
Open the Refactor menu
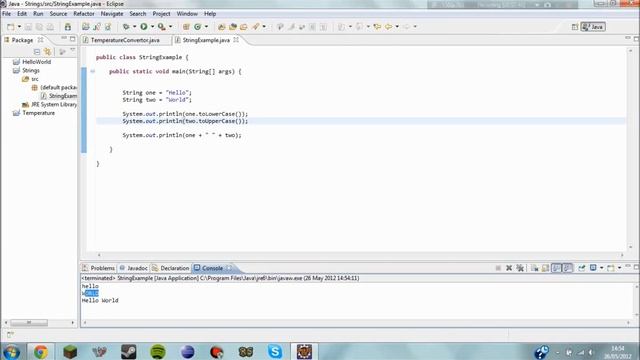point(84,13)
